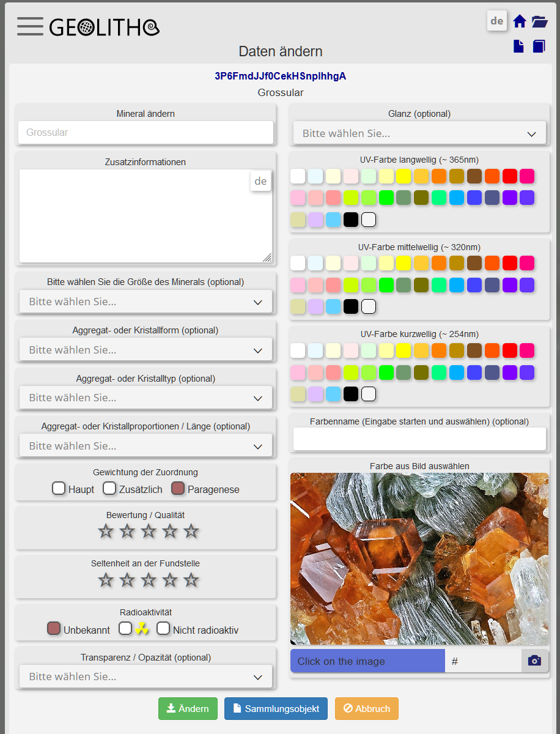Expand the Aggregat- oder Kristallform dropdown

tap(146, 350)
